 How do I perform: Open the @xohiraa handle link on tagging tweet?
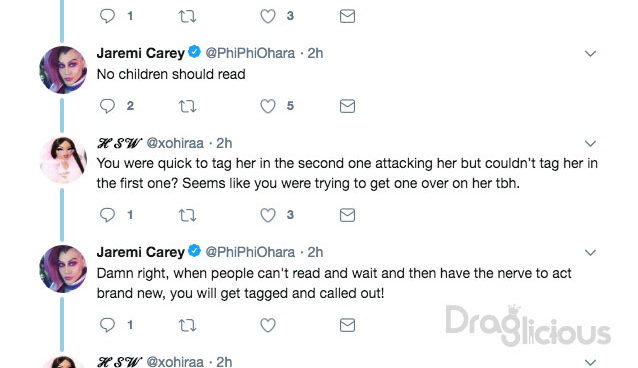pos(175,143)
